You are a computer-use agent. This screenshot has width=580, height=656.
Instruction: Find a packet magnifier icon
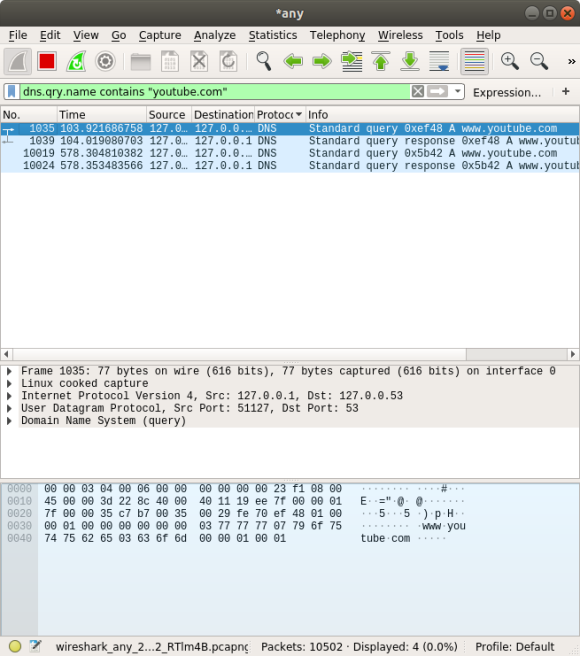pos(264,62)
